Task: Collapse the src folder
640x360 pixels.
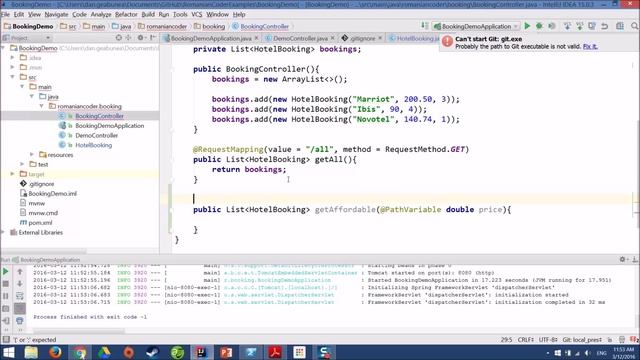Action: coord(13,77)
